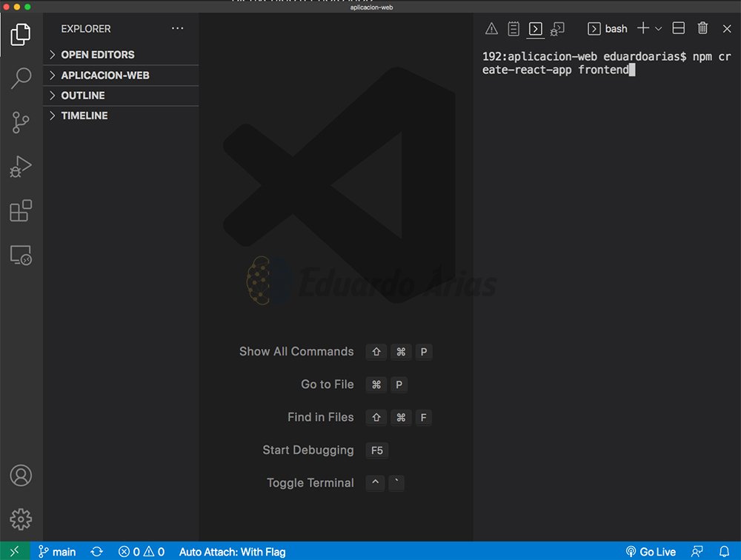
Task: Click the Go to File shortcut hint
Action: [354, 384]
